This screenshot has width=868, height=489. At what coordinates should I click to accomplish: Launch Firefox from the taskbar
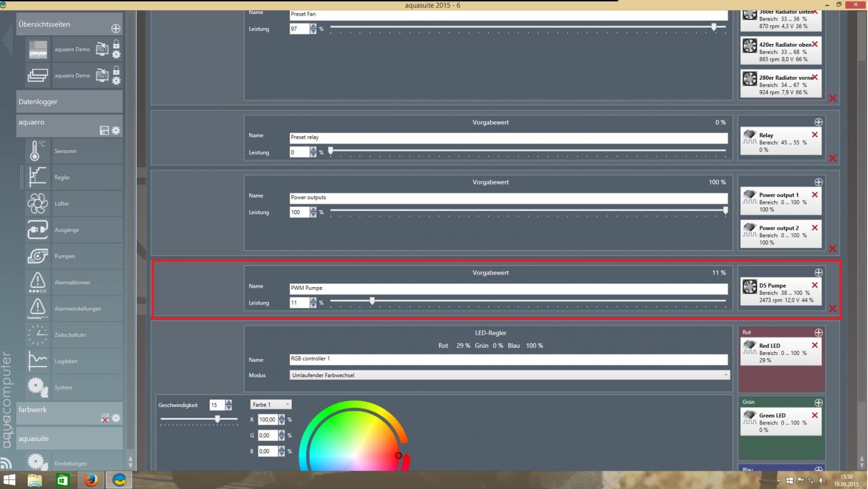pos(91,480)
